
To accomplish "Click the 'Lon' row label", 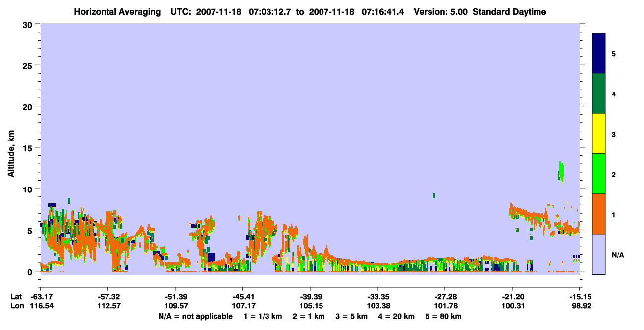I will click(x=17, y=306).
